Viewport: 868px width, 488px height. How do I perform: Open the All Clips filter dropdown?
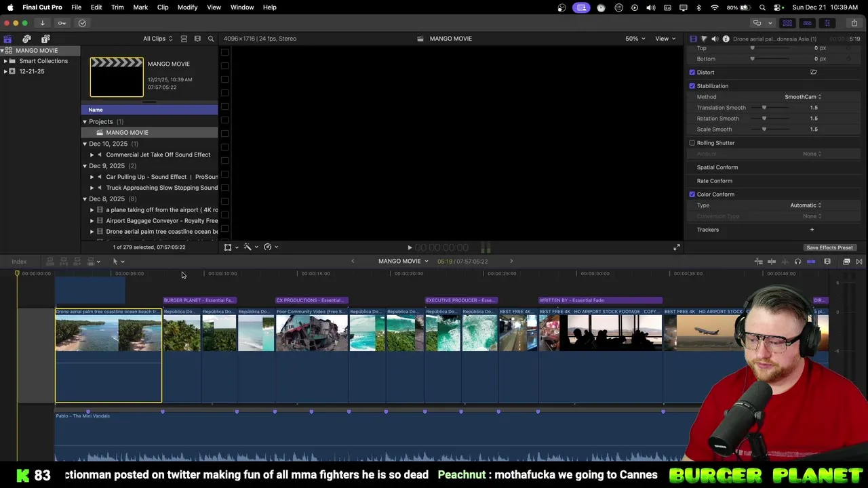pos(158,39)
